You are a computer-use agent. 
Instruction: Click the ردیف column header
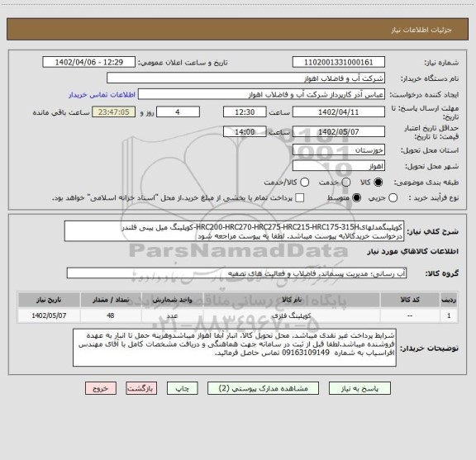pos(449,300)
